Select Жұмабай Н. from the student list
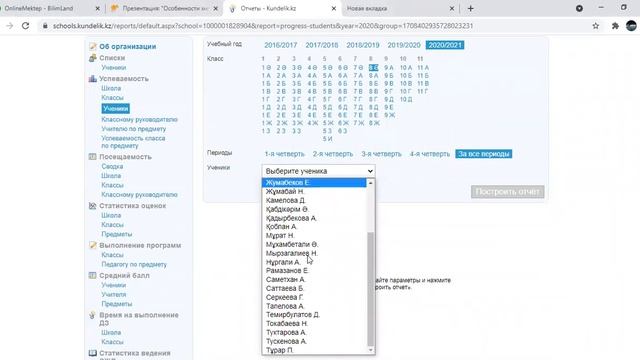The image size is (640, 360). pyautogui.click(x=314, y=191)
